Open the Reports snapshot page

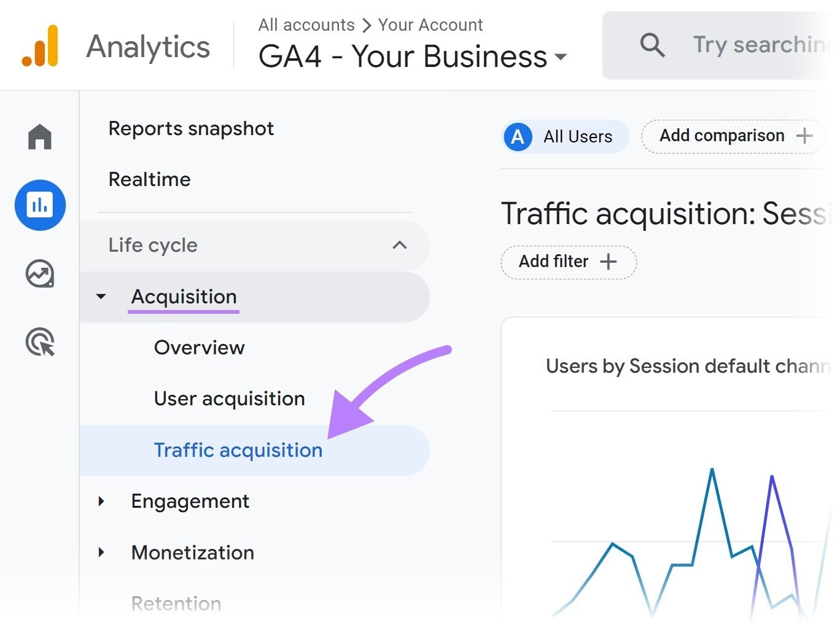coord(190,128)
